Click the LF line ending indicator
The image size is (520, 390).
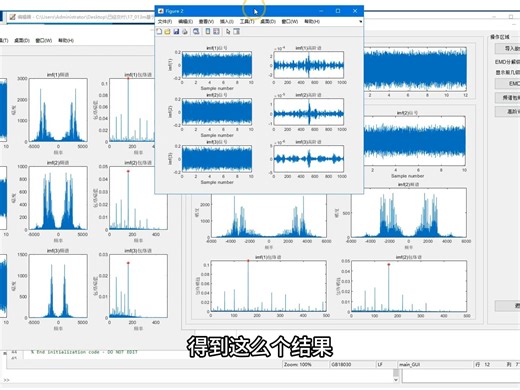pyautogui.click(x=380, y=364)
